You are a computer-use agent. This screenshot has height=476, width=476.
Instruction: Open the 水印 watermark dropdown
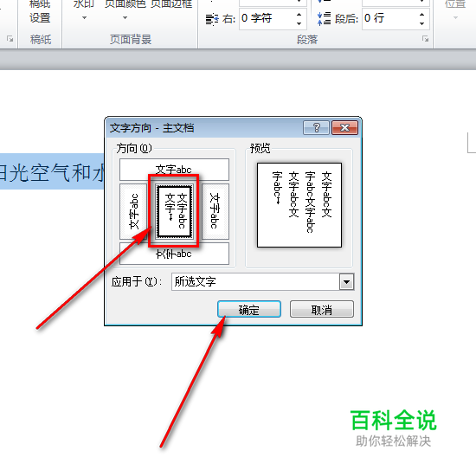[x=84, y=10]
